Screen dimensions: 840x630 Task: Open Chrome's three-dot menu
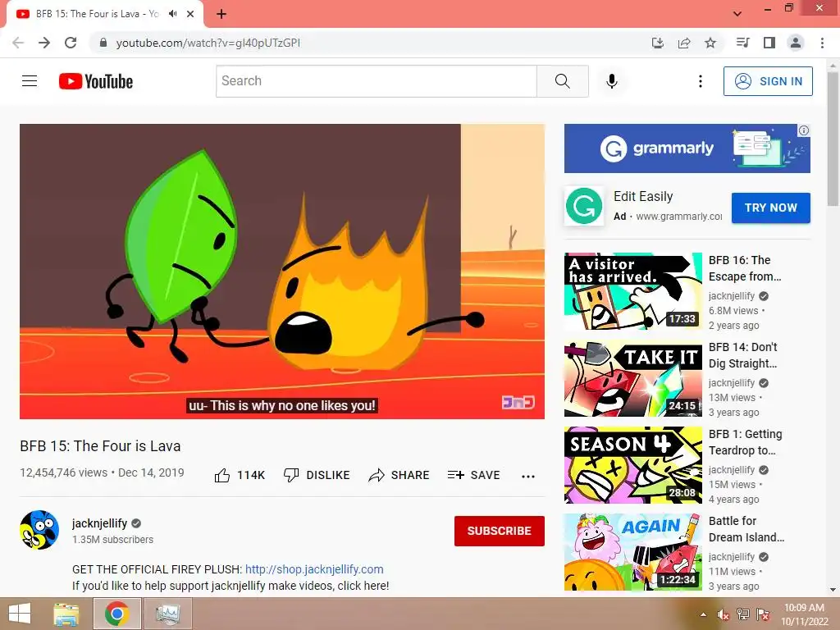(822, 43)
